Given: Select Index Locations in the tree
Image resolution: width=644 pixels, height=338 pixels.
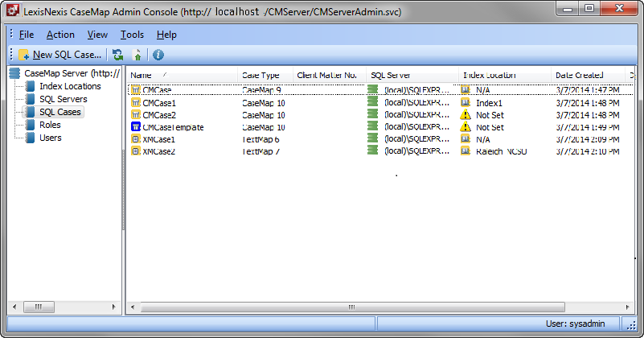Looking at the screenshot, I should coord(70,86).
